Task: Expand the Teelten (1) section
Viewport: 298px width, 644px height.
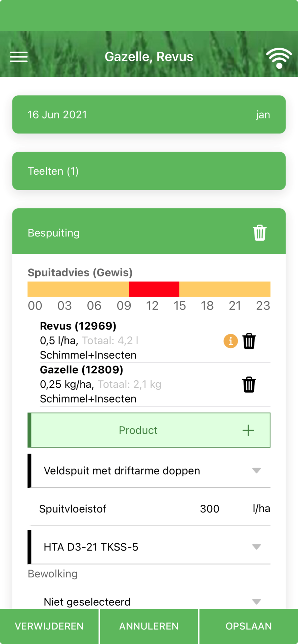Action: (x=149, y=171)
